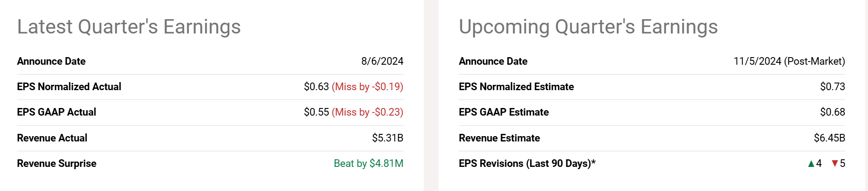Click the Revenue Estimate $6.45B value
868x191 pixels.
[x=830, y=138]
